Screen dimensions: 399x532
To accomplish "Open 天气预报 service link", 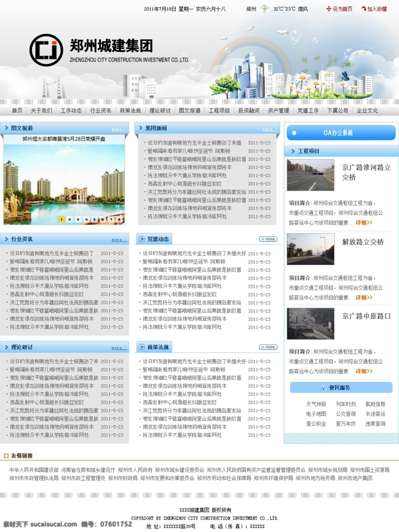I will (x=316, y=404).
